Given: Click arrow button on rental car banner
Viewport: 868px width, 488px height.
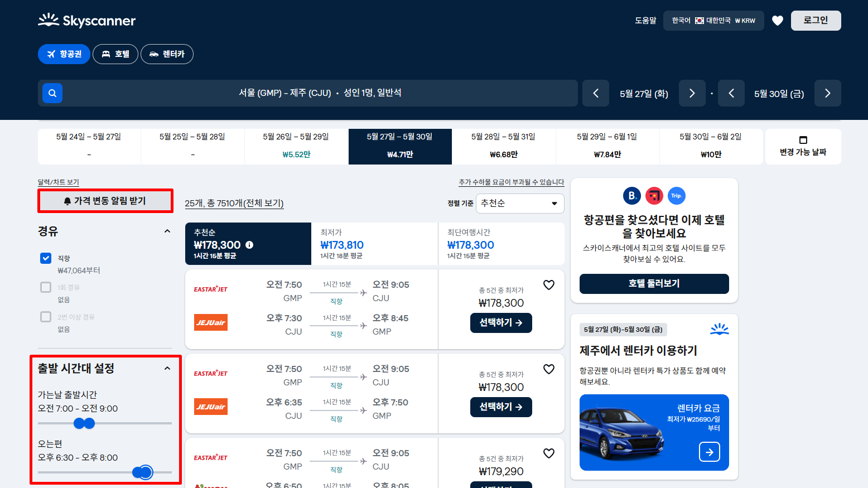Looking at the screenshot, I should [710, 452].
